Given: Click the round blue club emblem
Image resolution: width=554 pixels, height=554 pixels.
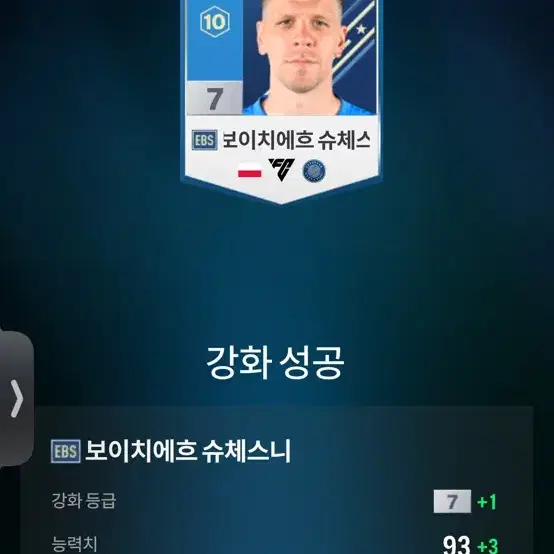Looking at the screenshot, I should coord(314,171).
